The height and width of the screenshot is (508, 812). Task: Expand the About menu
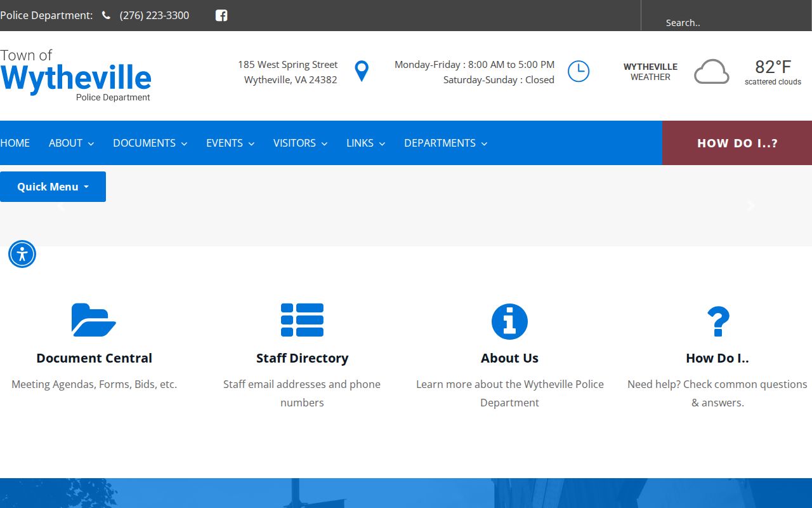click(x=71, y=143)
